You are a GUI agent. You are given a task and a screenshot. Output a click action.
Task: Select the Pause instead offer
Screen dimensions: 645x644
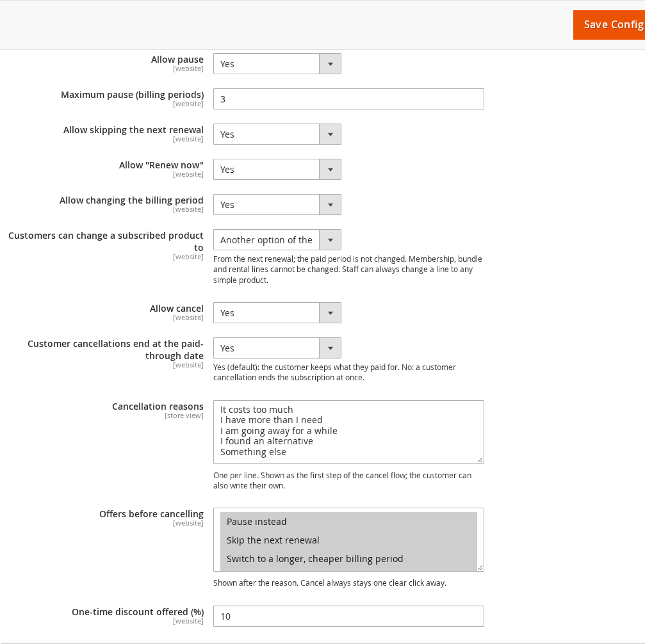click(x=348, y=522)
